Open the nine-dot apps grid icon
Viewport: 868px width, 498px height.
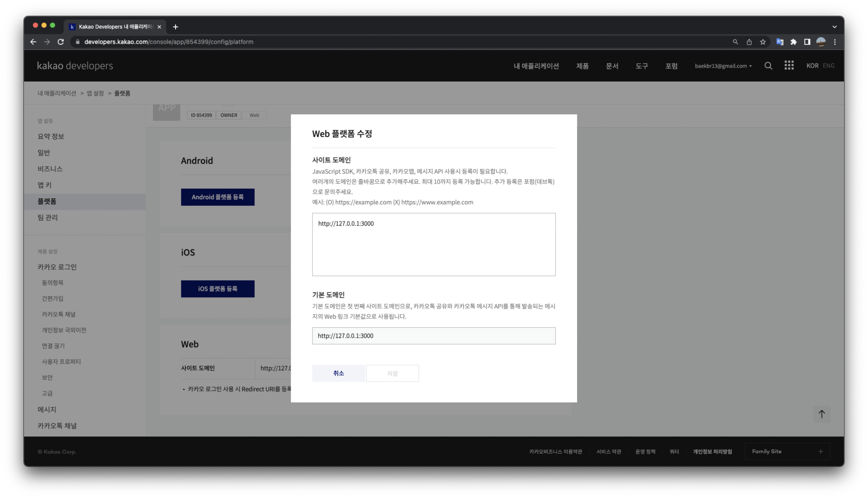[x=789, y=65]
